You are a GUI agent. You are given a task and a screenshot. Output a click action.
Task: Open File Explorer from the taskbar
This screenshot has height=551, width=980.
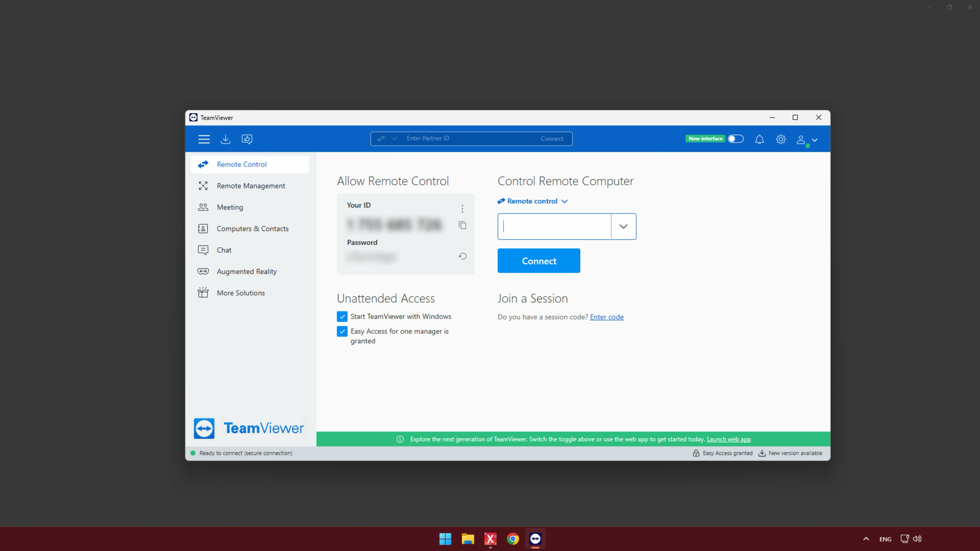[x=468, y=539]
